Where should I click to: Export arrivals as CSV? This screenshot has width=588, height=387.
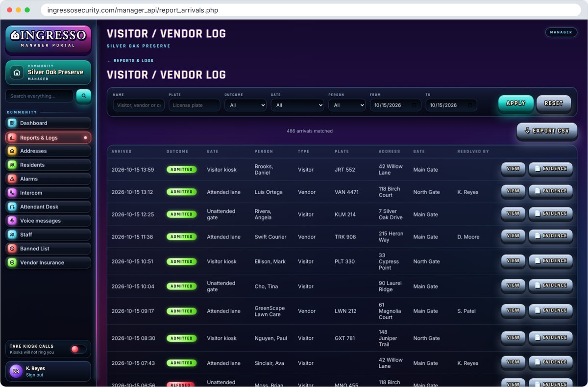pos(547,131)
